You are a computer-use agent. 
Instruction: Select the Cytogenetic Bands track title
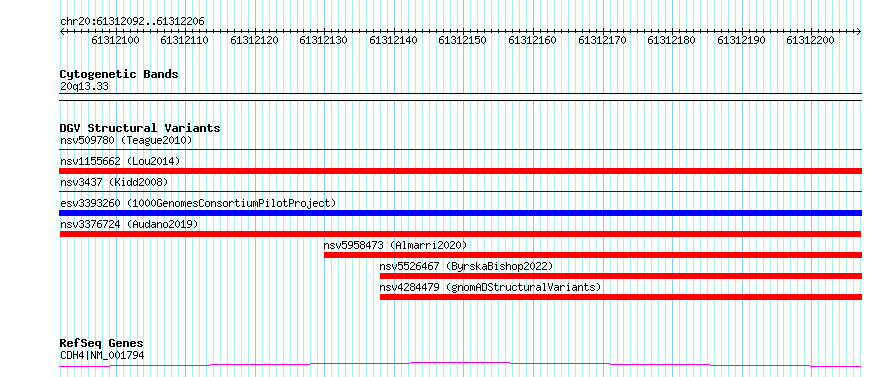119,74
